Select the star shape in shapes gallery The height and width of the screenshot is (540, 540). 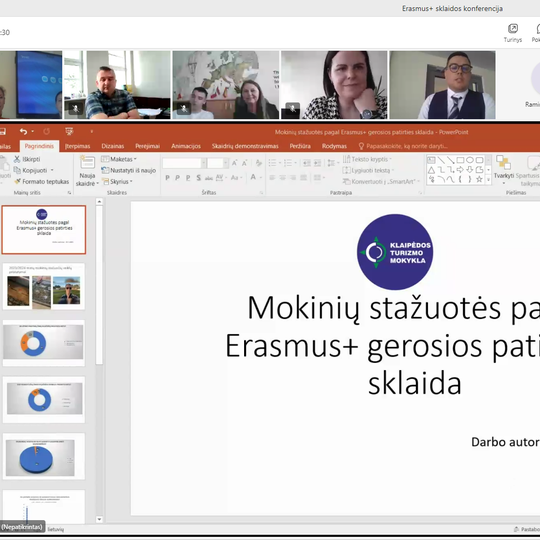pos(479,179)
